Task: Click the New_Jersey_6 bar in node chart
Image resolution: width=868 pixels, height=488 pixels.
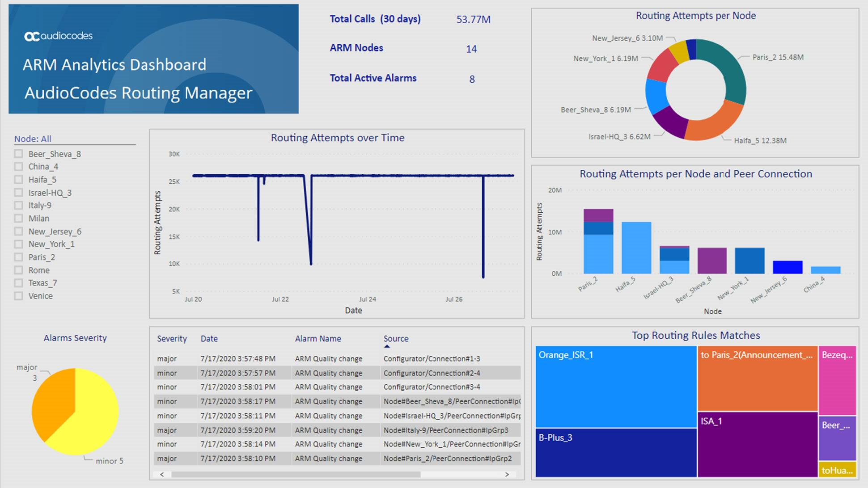Action: [788, 267]
